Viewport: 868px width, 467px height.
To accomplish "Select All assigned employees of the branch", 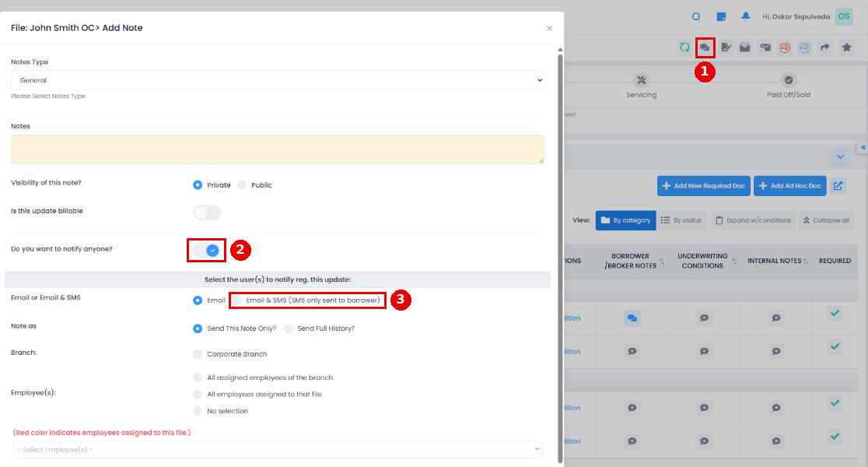I will click(198, 377).
